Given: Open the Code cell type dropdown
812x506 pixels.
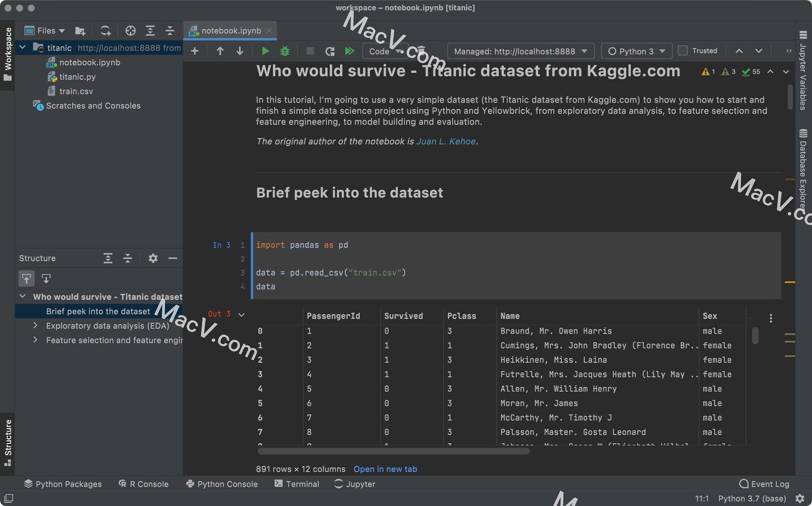Looking at the screenshot, I should [385, 51].
